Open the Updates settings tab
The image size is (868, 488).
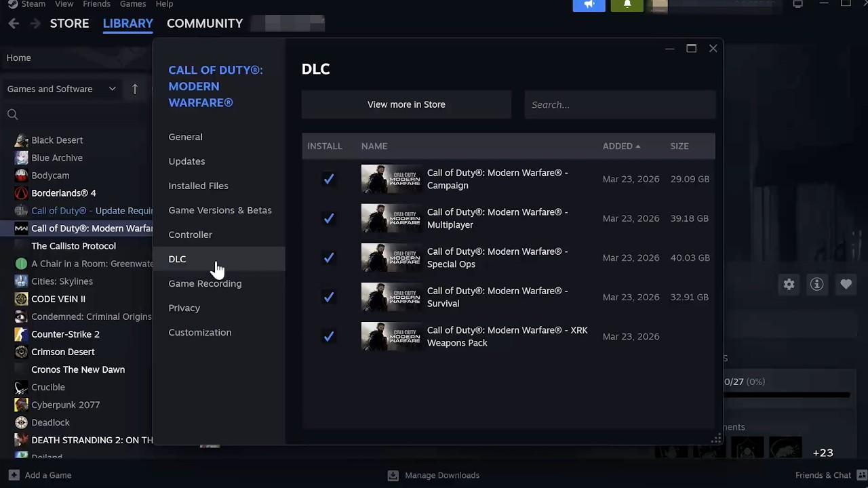pos(219,161)
